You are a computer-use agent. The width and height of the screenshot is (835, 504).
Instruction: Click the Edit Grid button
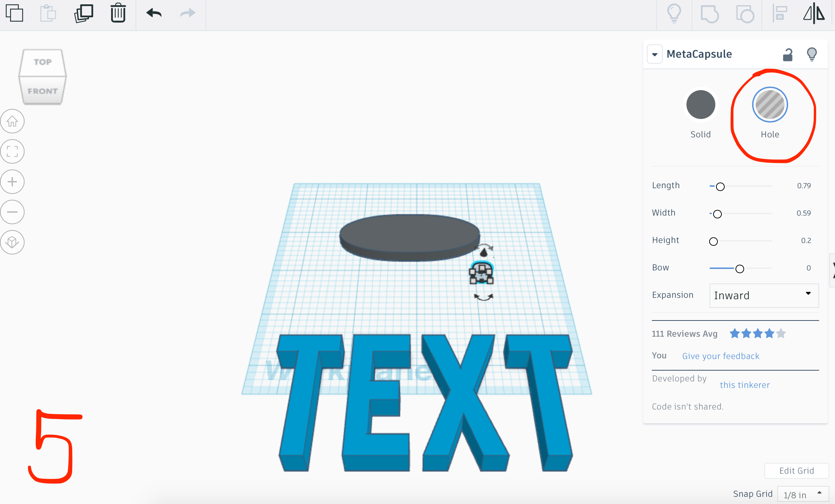click(x=796, y=471)
